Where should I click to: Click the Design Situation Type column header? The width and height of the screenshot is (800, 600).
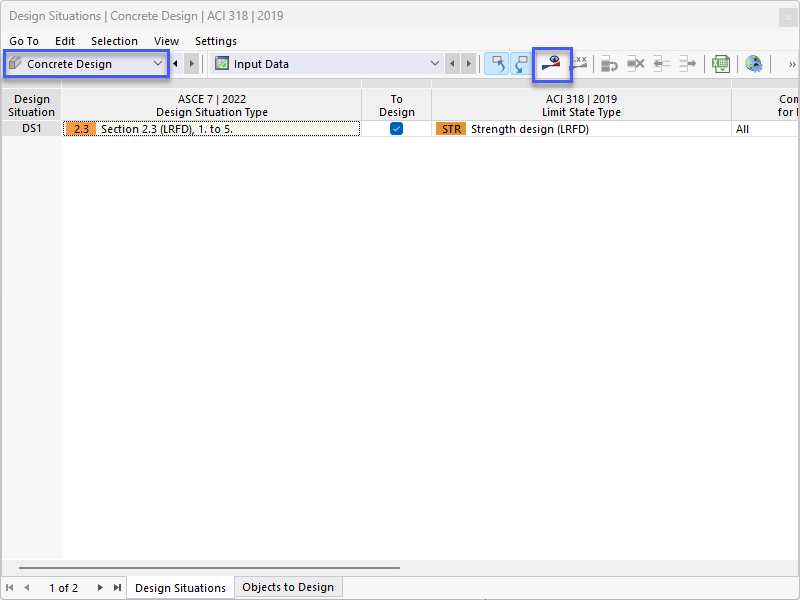[212, 105]
